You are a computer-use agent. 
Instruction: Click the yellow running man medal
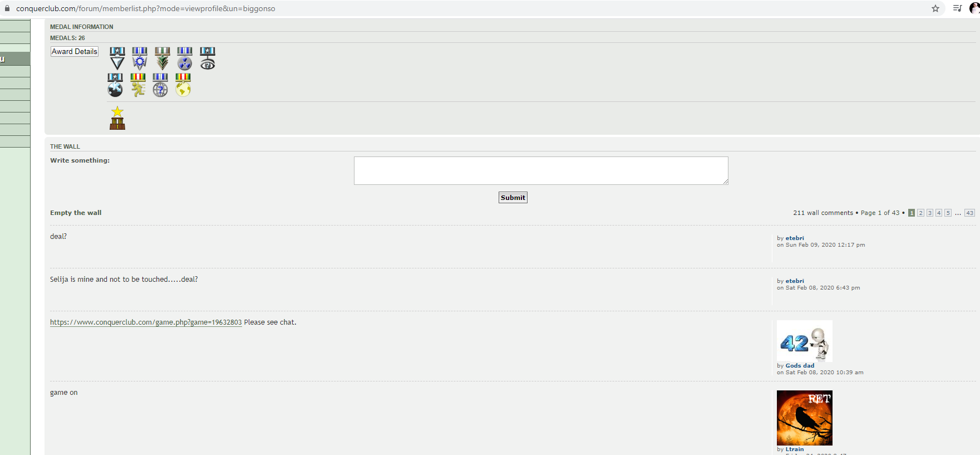[138, 85]
